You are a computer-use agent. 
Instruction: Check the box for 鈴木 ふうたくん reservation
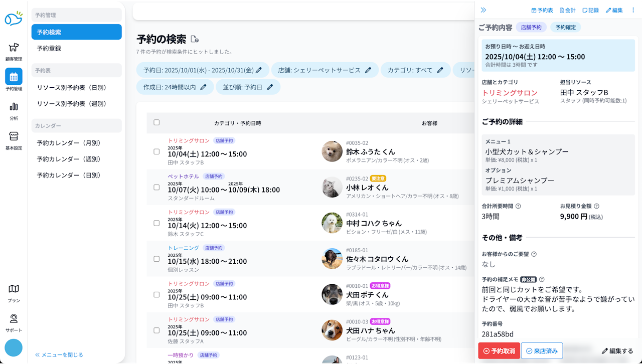pos(156,151)
